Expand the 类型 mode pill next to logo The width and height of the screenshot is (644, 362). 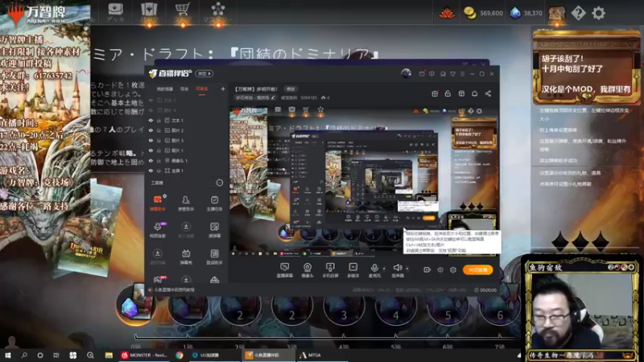[x=204, y=73]
